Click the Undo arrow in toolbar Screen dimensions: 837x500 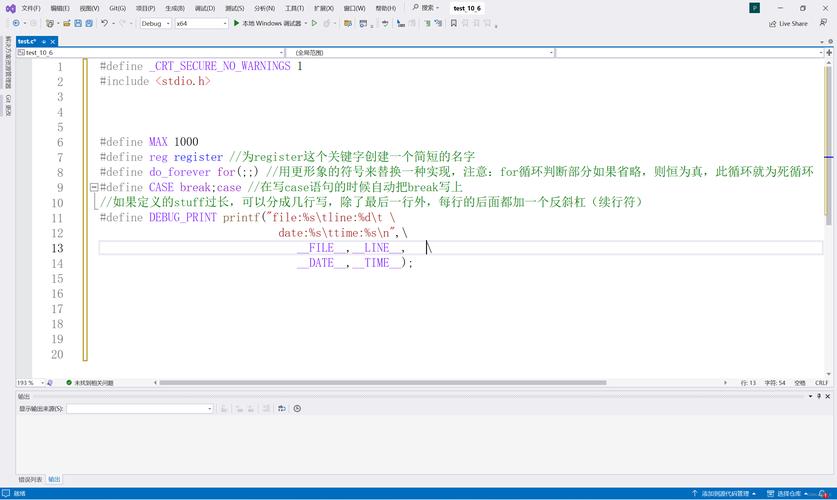click(x=104, y=23)
